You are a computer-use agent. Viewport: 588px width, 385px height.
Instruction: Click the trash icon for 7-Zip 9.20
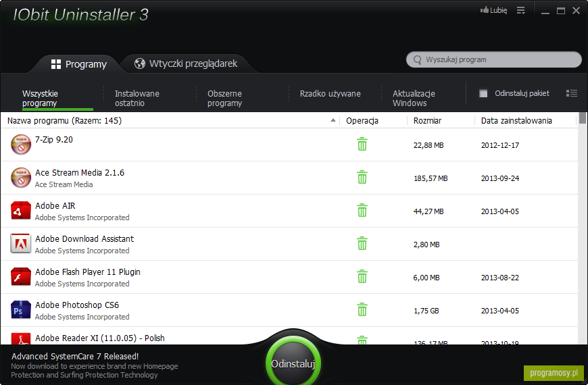[362, 145]
